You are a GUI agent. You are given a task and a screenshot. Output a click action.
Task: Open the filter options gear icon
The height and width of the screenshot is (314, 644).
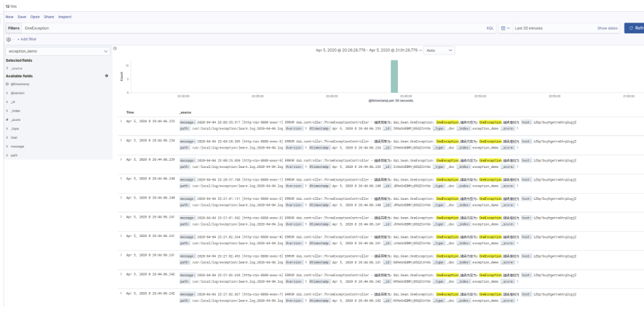9,39
